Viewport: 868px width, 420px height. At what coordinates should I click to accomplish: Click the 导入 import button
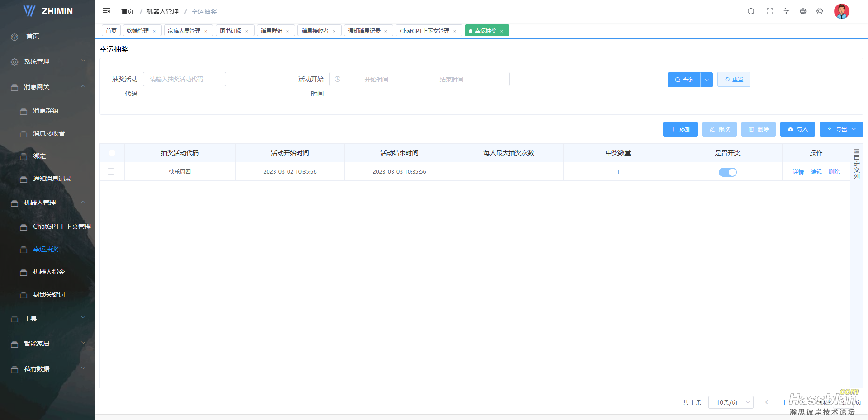[797, 129]
